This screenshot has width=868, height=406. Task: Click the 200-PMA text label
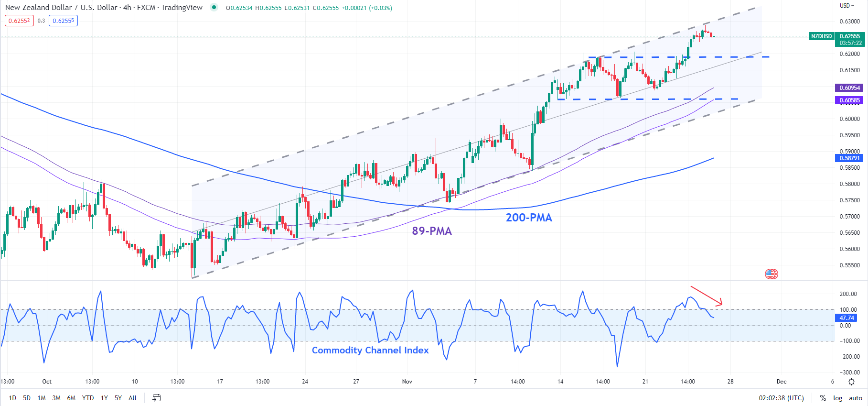[x=529, y=218]
